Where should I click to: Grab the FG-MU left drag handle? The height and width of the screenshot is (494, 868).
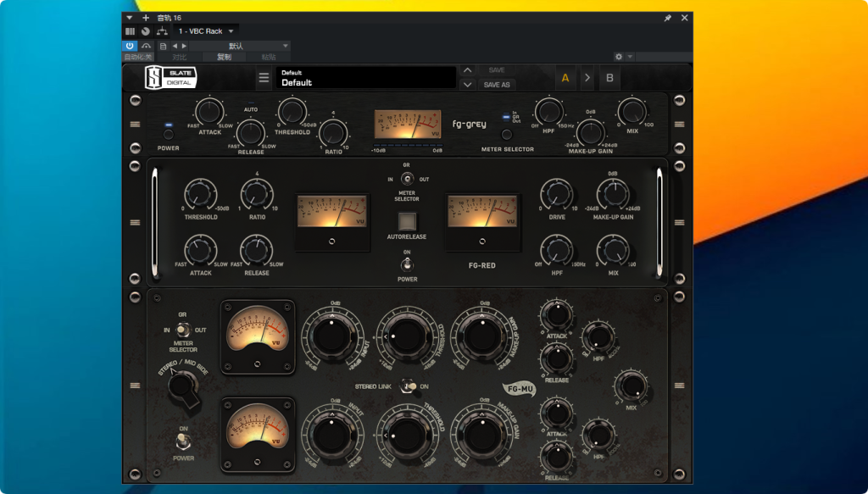coord(135,385)
